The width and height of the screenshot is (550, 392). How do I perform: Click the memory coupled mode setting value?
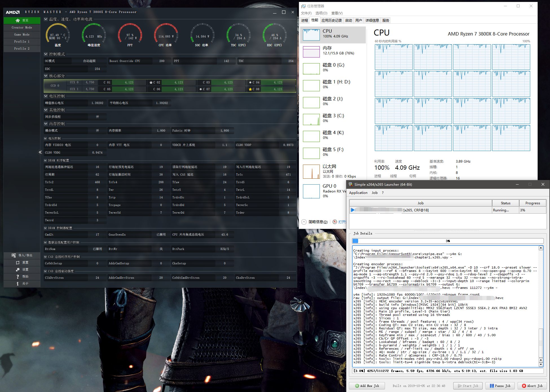coord(97,130)
